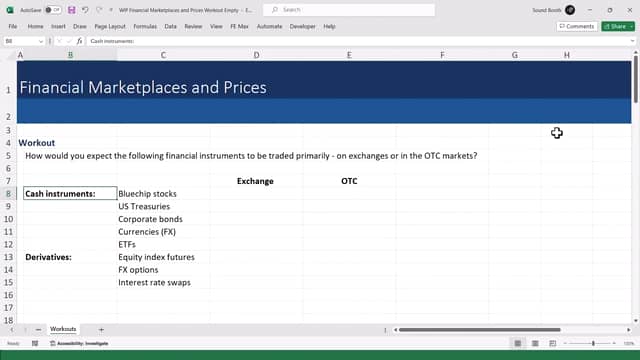Click the 'Workout' heading cell

[x=37, y=143]
